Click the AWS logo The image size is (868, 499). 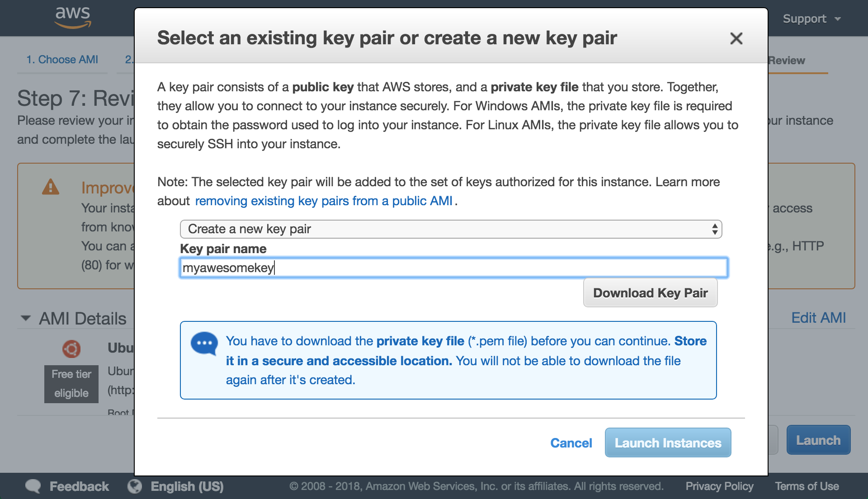coord(73,17)
